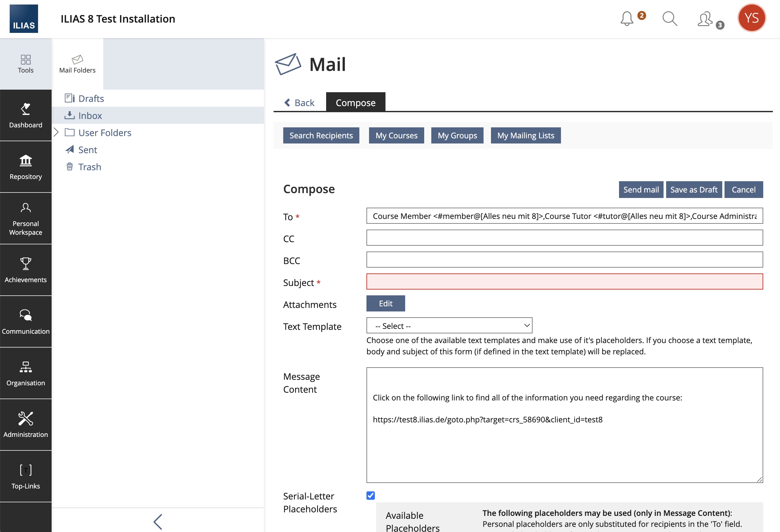Expand the User Folders tree node
This screenshot has width=780, height=532.
(56, 133)
